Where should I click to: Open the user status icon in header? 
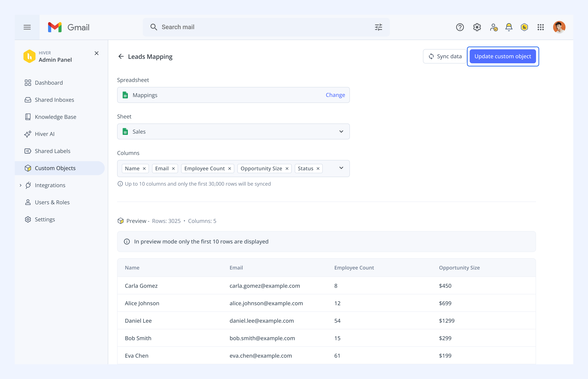(494, 27)
